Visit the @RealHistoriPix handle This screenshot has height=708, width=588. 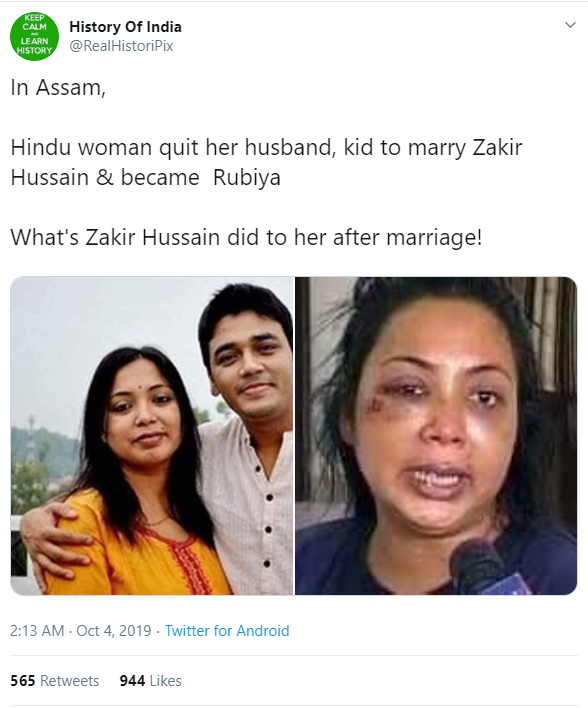pos(121,46)
